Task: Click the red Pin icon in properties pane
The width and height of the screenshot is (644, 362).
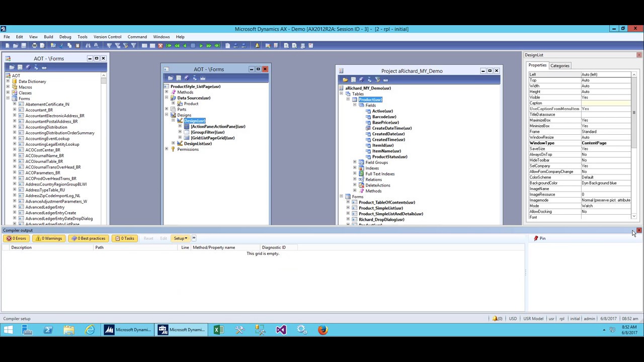Action: point(536,238)
